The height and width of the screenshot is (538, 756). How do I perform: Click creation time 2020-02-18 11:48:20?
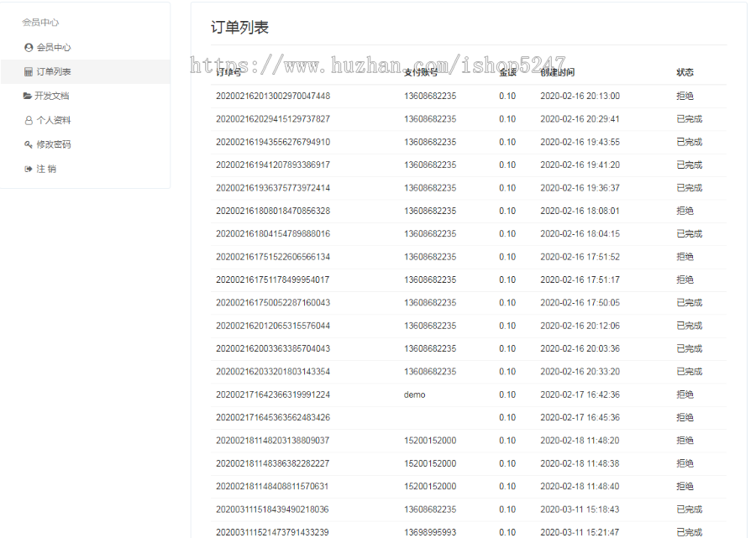(580, 441)
